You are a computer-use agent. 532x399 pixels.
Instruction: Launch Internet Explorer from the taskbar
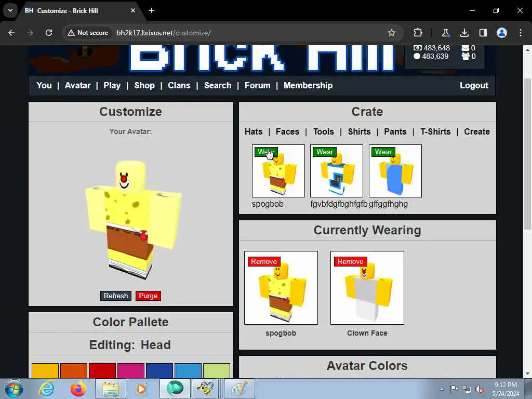pos(46,389)
